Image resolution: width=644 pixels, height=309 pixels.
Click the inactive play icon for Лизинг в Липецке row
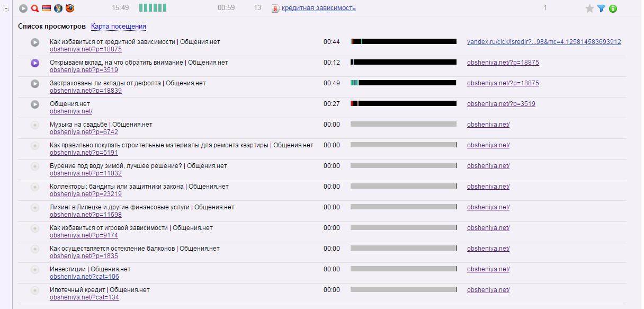[x=35, y=208]
